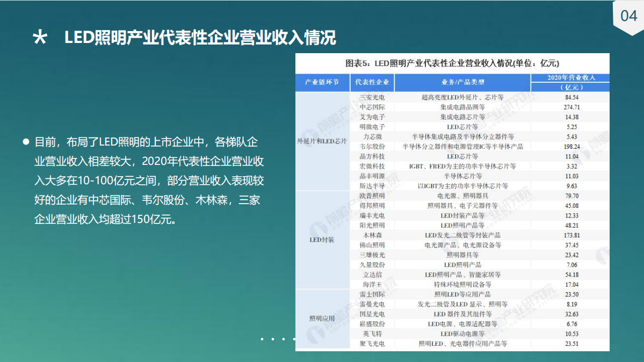Click the 雷士国际 company cell
This screenshot has height=362, width=644.
point(372,294)
